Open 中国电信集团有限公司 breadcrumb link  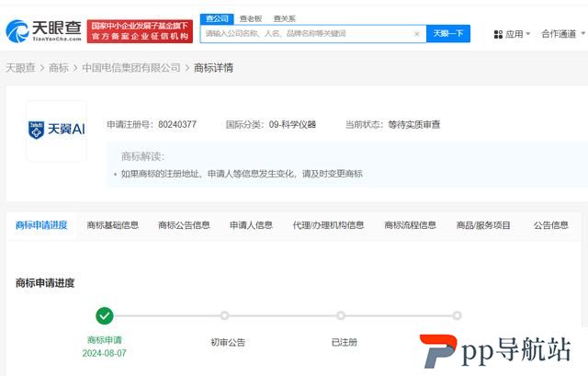[x=131, y=68]
